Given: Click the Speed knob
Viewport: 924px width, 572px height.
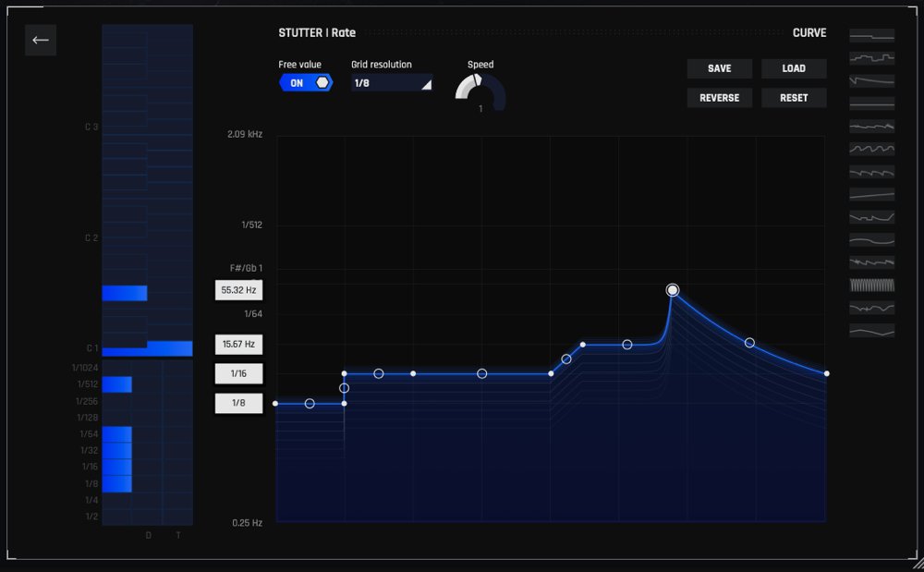Looking at the screenshot, I should coord(480,91).
